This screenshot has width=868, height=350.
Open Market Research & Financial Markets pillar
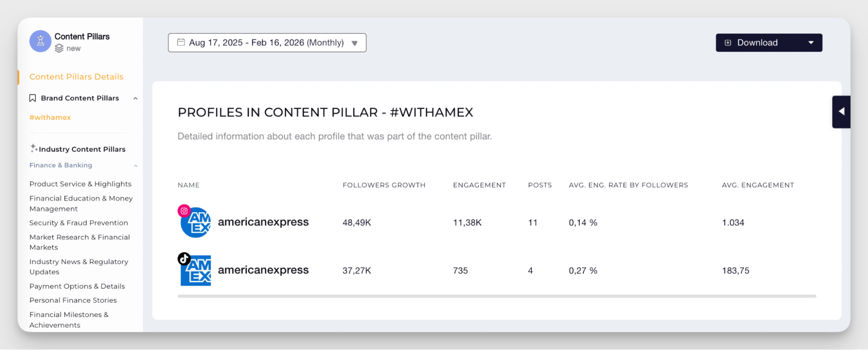point(80,242)
